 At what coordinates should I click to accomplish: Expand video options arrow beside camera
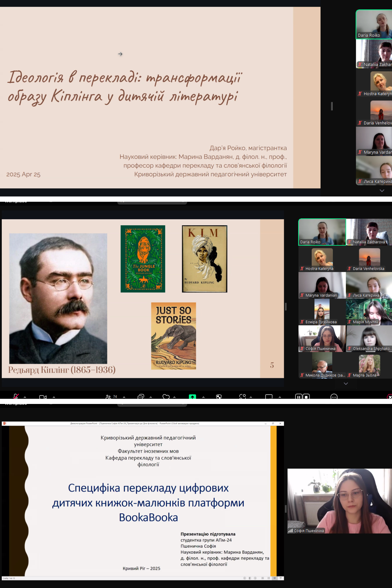[x=54, y=397]
